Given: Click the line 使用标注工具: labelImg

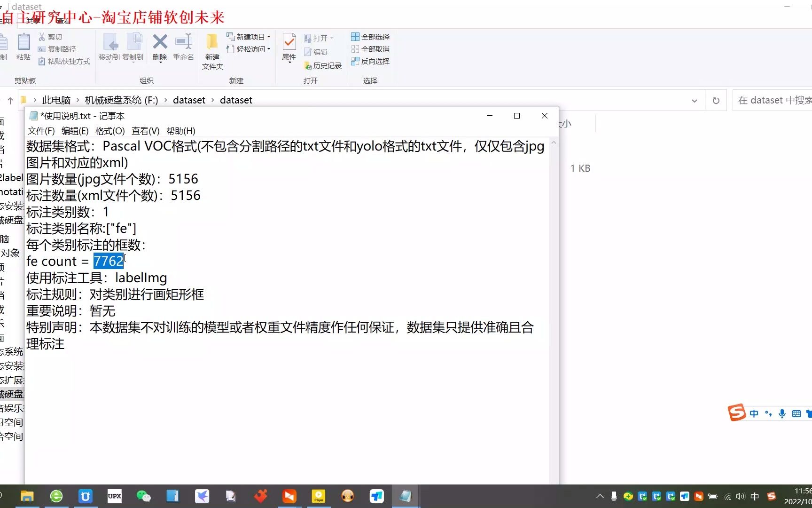Looking at the screenshot, I should (x=97, y=278).
